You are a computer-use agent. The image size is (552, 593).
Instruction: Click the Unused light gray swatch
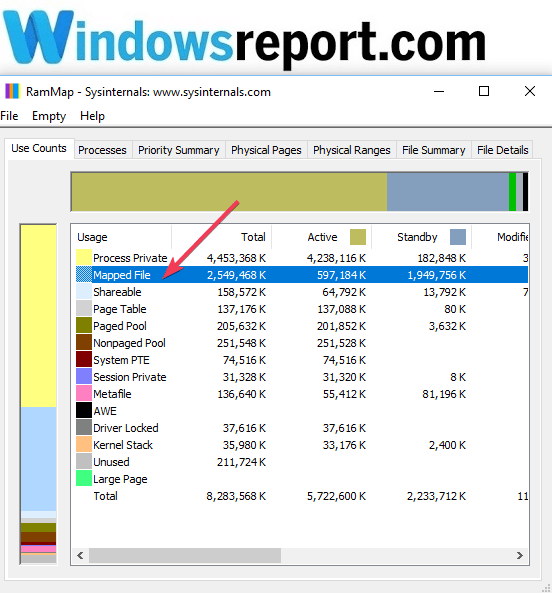point(84,461)
